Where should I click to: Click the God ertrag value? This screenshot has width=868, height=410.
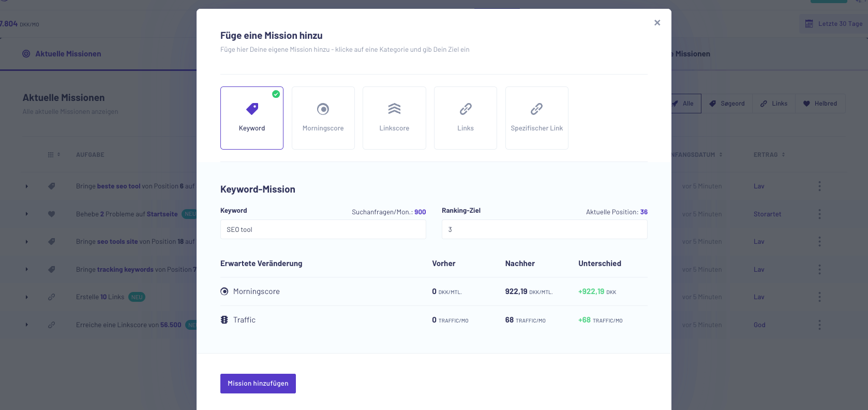tap(759, 325)
